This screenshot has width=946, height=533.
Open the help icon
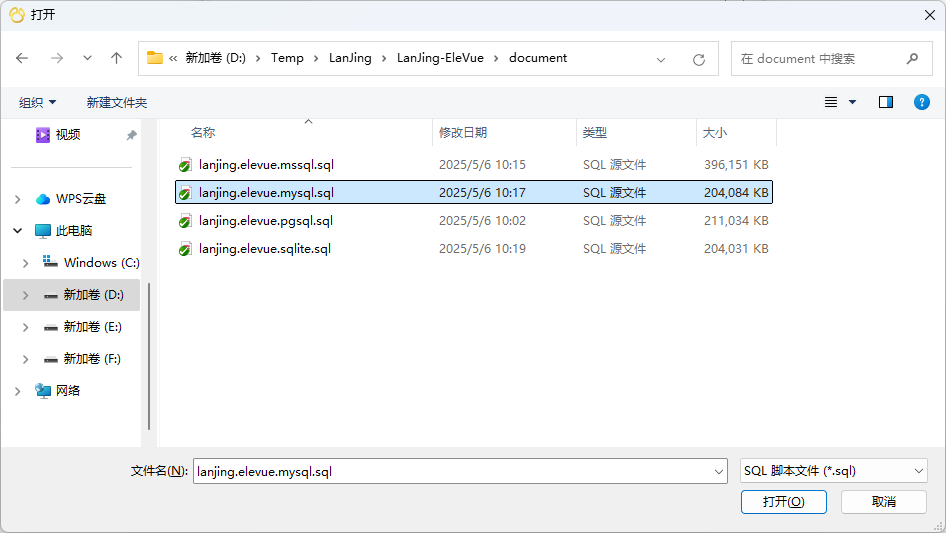922,102
